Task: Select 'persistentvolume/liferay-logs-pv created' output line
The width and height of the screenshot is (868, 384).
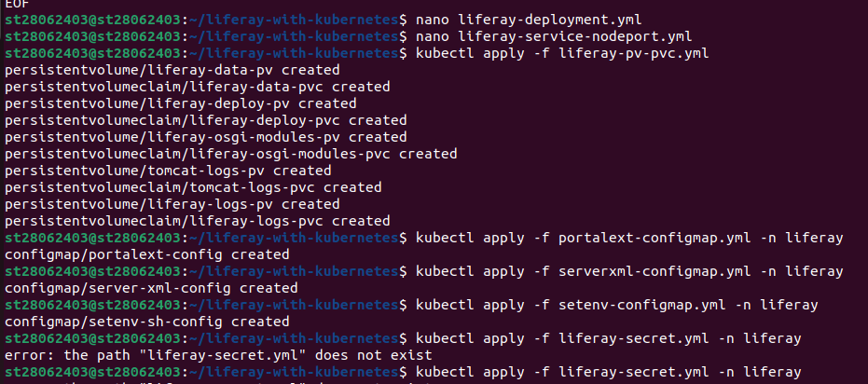Action: pos(172,204)
